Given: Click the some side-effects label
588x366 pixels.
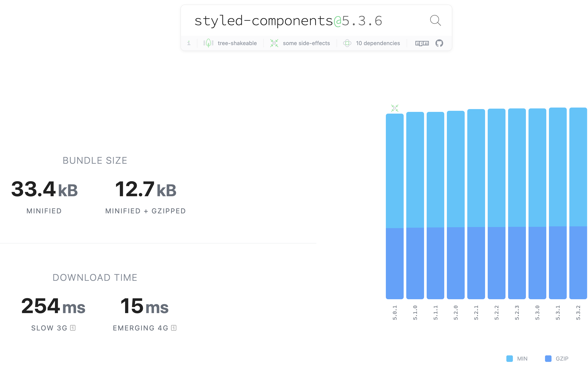Looking at the screenshot, I should tap(306, 43).
